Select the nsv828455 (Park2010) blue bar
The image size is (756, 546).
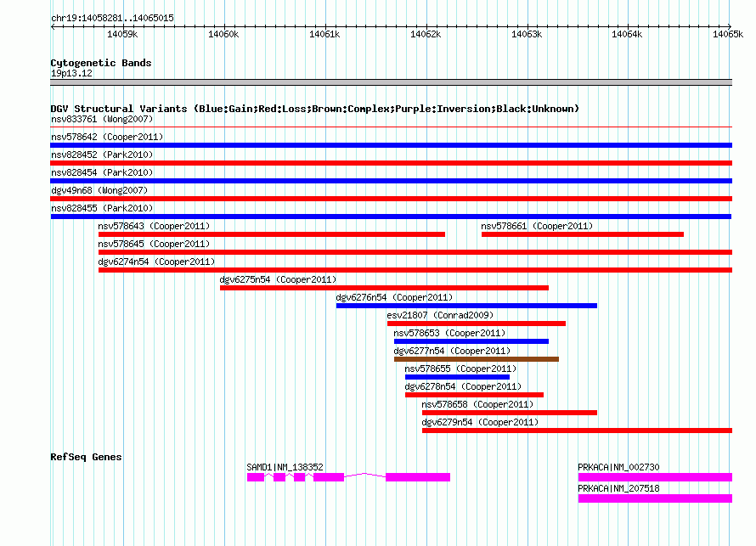[x=391, y=217]
